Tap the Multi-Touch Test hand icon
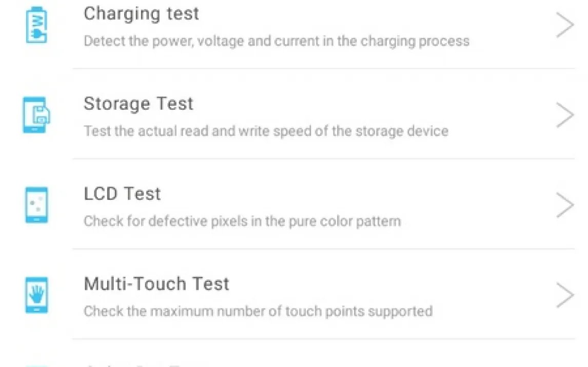Viewport: 588px width, 367px height. 36,295
